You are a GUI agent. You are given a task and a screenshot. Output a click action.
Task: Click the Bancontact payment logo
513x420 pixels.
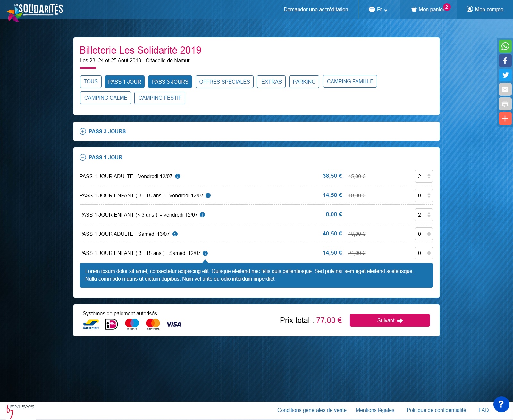click(91, 324)
